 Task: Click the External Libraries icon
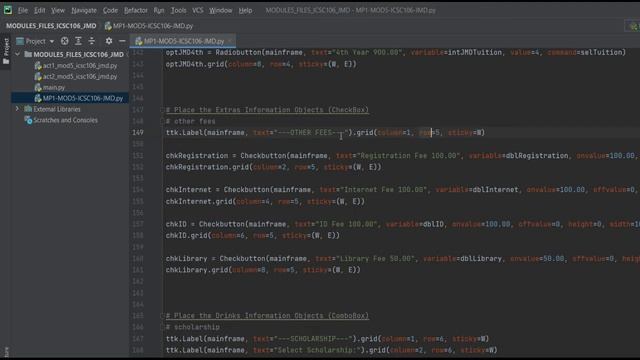[x=28, y=109]
